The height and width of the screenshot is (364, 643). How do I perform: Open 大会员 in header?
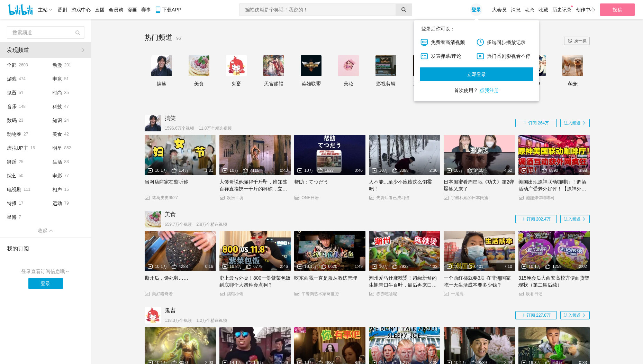499,10
